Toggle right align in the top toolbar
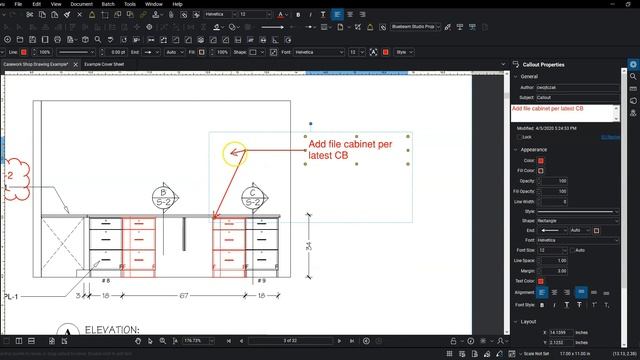This screenshot has height=360, width=640. [362, 15]
